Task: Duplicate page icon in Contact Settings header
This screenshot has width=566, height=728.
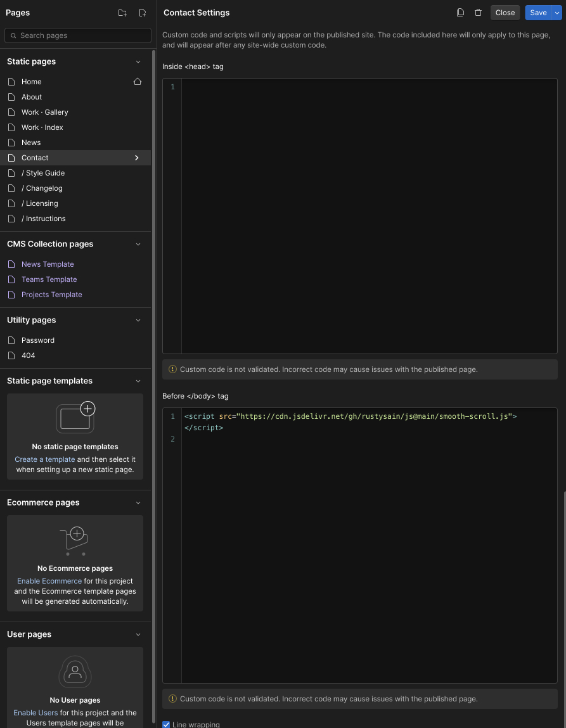Action: click(460, 13)
